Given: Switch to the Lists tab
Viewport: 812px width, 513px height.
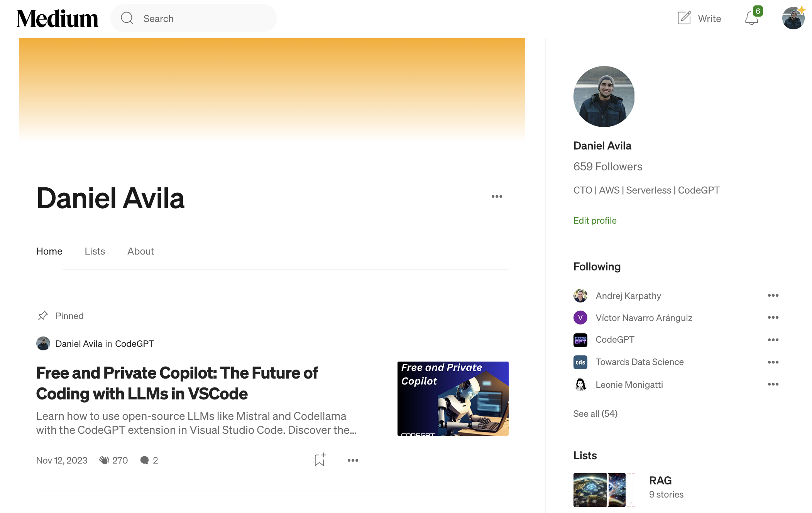Looking at the screenshot, I should click(x=95, y=251).
